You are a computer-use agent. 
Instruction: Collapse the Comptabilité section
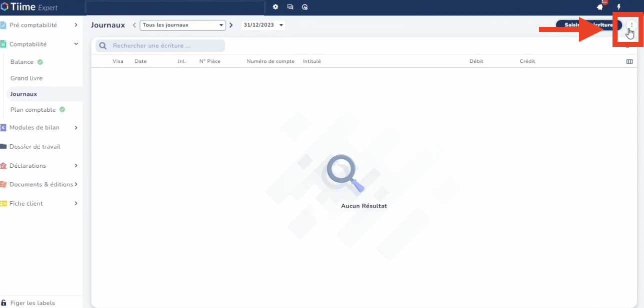[x=76, y=44]
